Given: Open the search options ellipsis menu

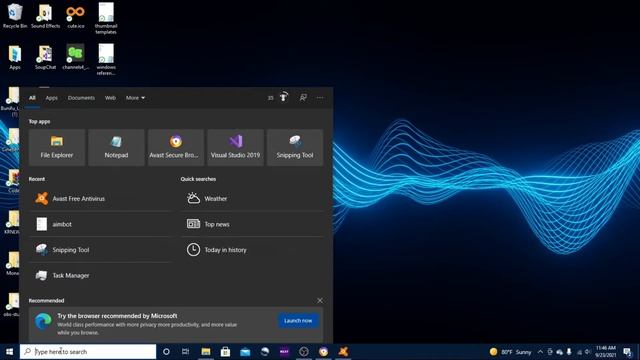Looking at the screenshot, I should pos(320,98).
